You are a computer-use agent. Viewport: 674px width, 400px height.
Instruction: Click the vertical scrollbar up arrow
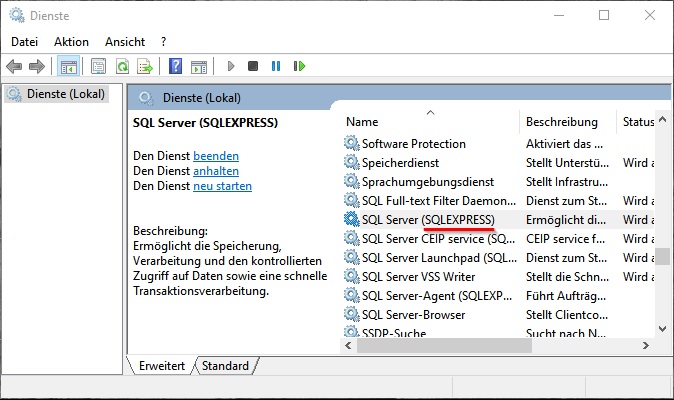(x=662, y=120)
